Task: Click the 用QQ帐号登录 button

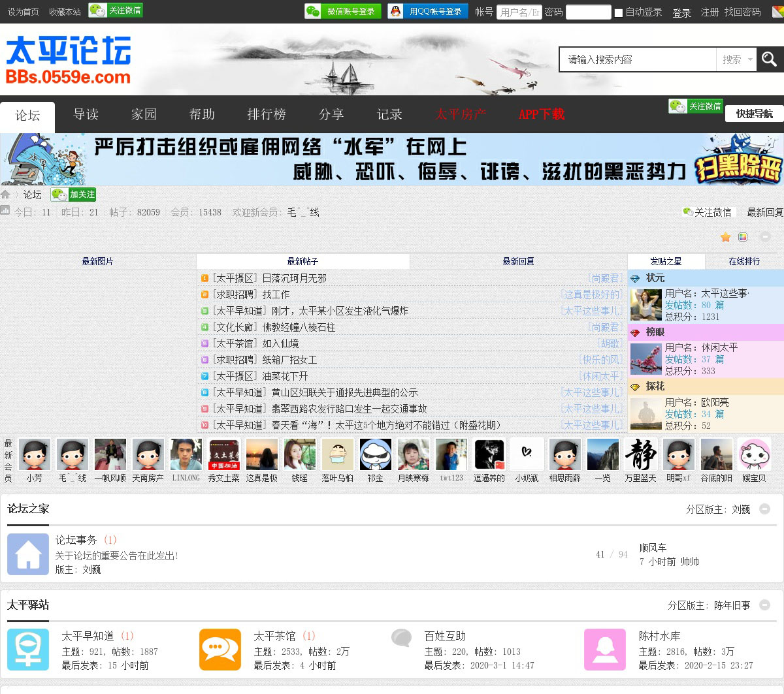Action: click(x=428, y=11)
